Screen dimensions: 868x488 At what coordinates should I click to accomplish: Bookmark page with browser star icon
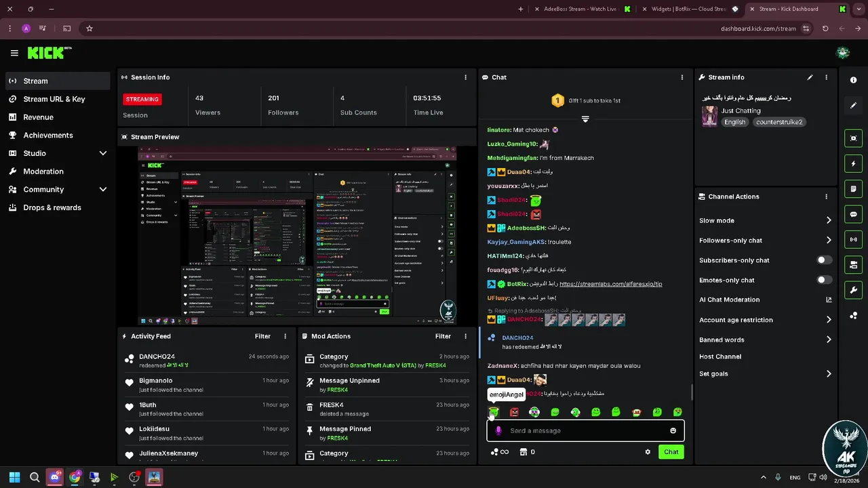(89, 28)
